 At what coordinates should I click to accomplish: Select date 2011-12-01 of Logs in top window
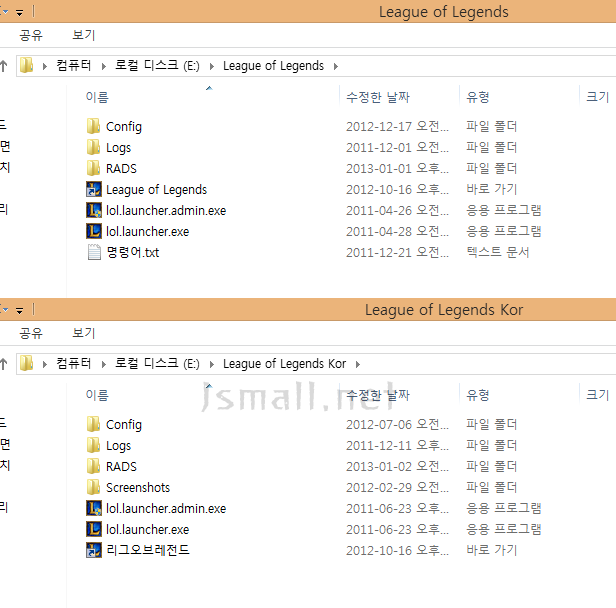[x=397, y=148]
